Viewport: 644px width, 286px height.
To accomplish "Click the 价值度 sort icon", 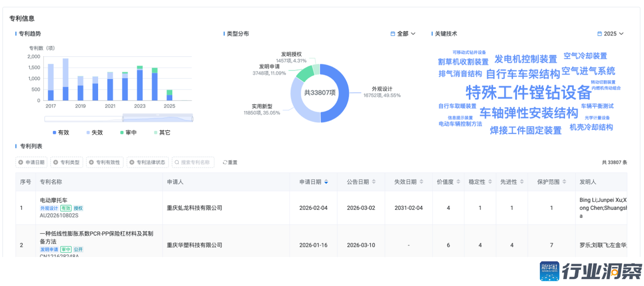I will [x=458, y=182].
